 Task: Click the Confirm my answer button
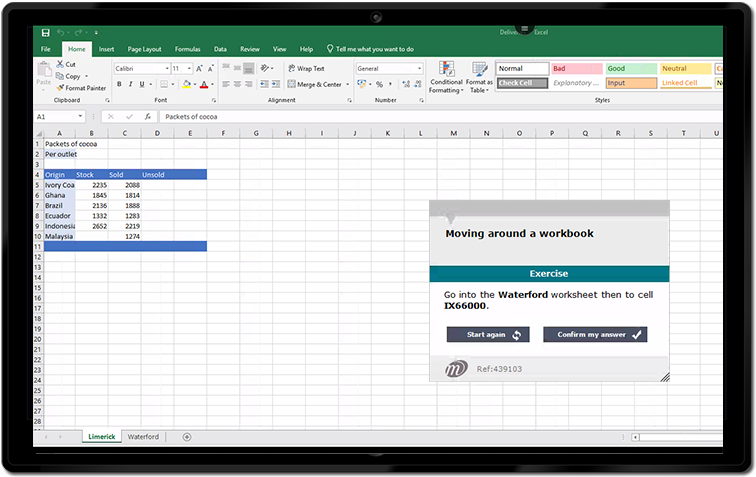(594, 335)
